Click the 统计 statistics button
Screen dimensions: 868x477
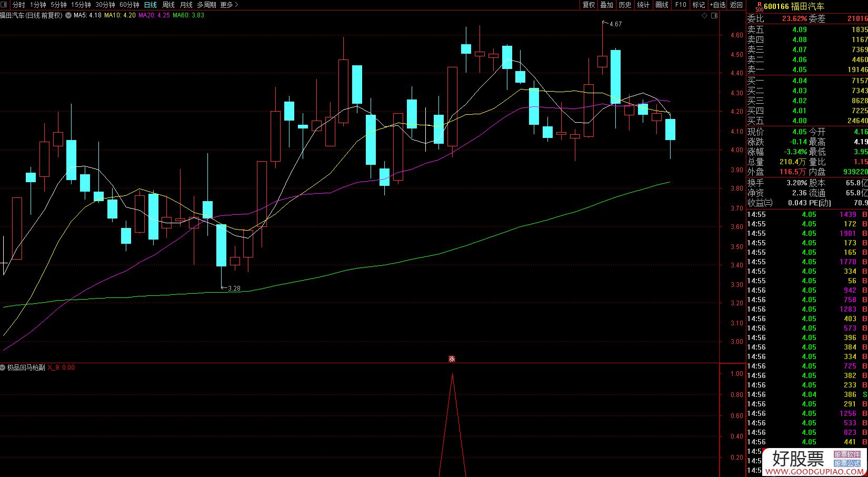644,5
